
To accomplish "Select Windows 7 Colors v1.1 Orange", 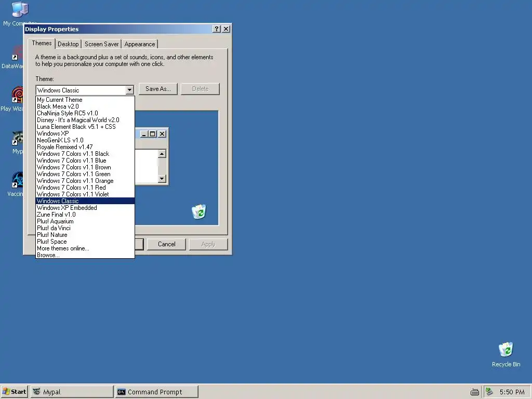I will coord(85,181).
